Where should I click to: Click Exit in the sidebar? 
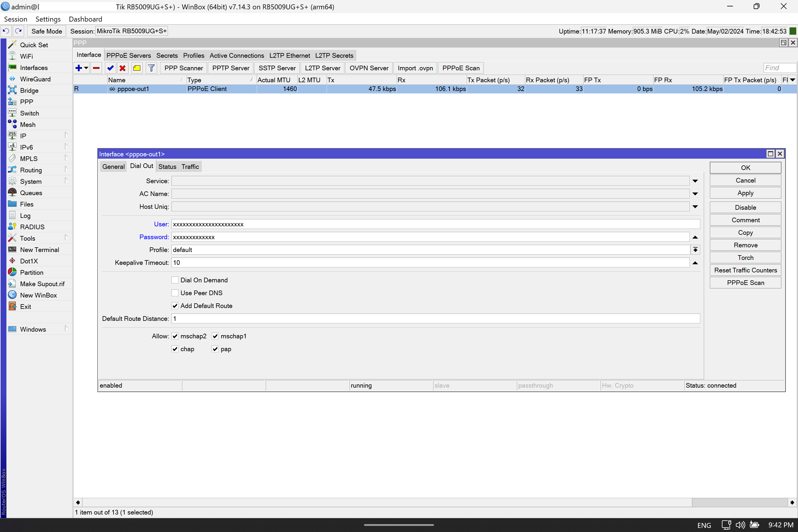point(25,306)
